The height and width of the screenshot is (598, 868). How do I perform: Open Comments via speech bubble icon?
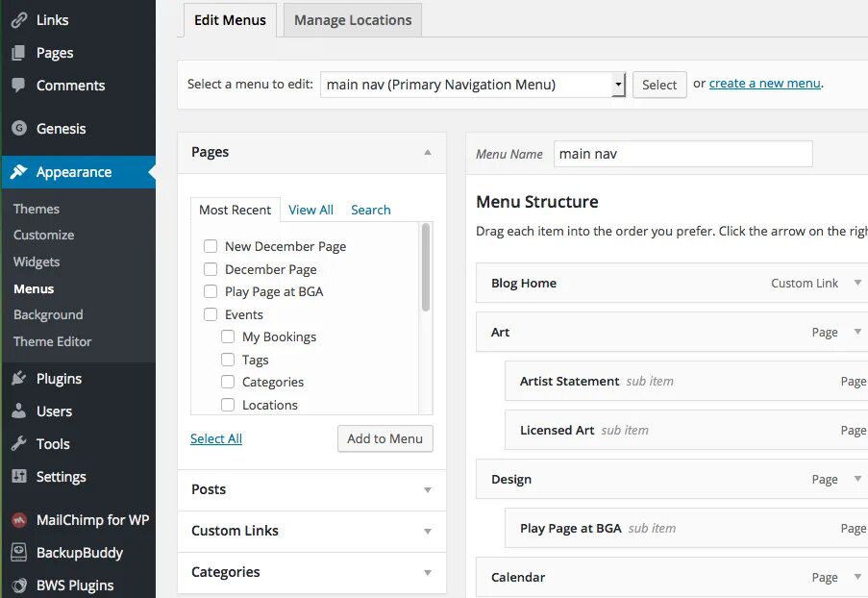(x=19, y=86)
